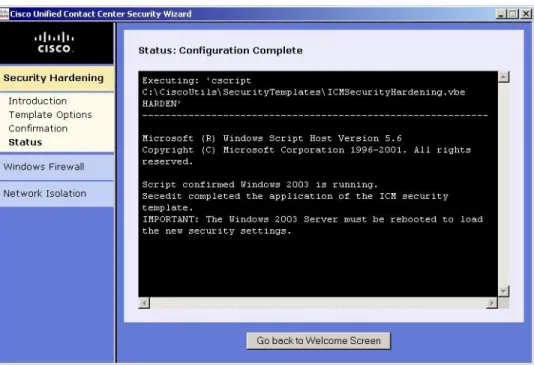Image resolution: width=534 pixels, height=365 pixels.
Task: Open the Confirmation step
Action: point(38,128)
